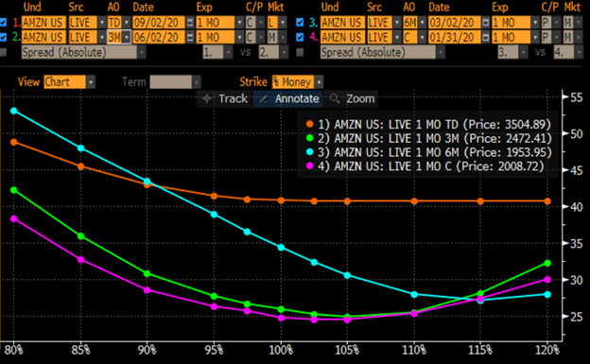
Task: Click orange data point at 120% moneyness
Action: pos(547,201)
